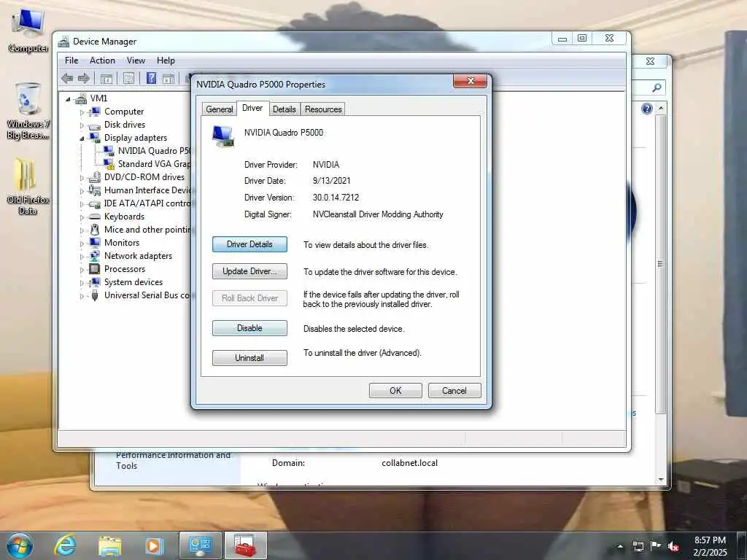This screenshot has height=560, width=747.
Task: Switch to the Details tab
Action: [285, 109]
